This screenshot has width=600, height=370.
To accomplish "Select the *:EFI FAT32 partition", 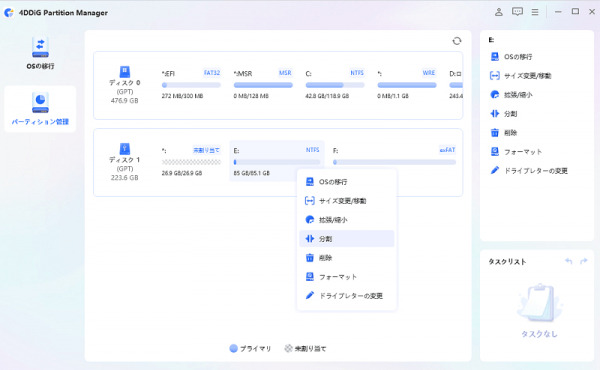I will click(191, 85).
